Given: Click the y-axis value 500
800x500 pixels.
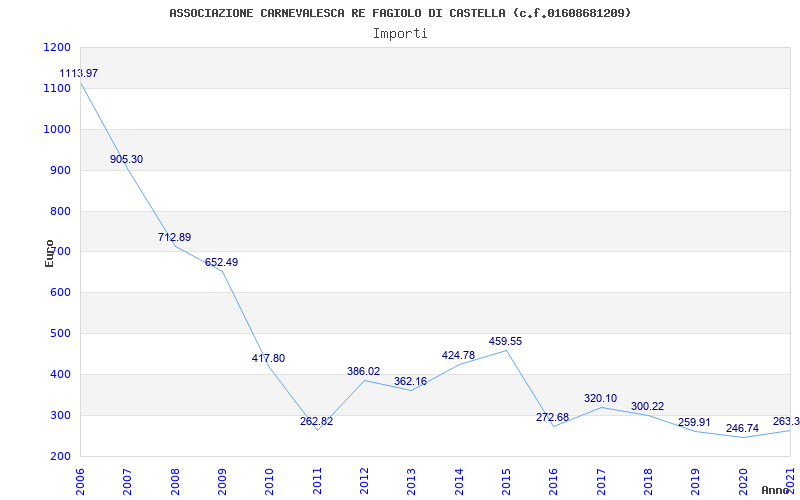Looking at the screenshot, I should pyautogui.click(x=60, y=333).
